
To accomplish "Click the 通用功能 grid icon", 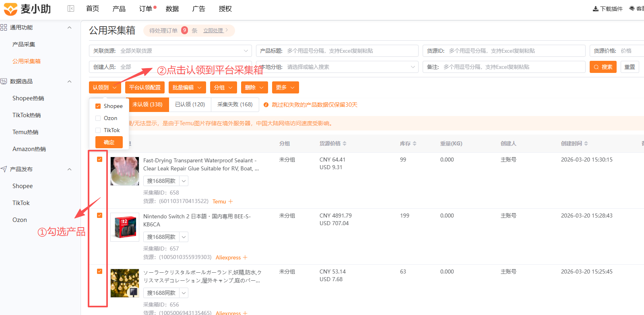I will [4, 27].
